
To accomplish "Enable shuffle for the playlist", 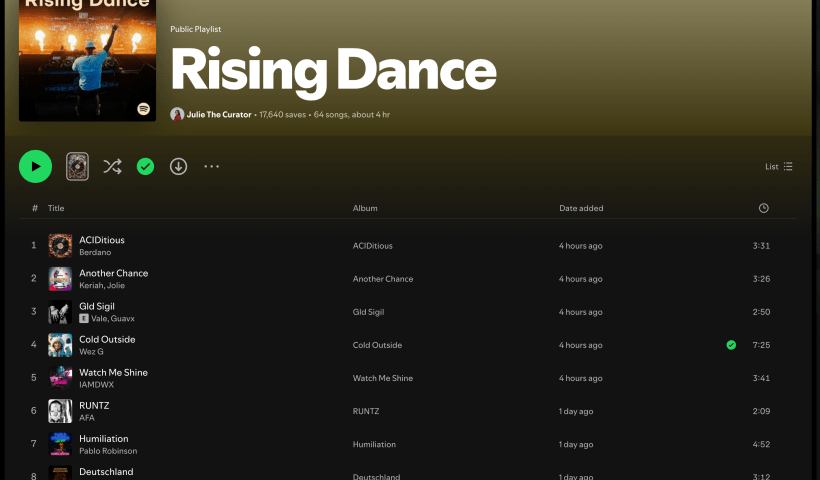I will click(x=112, y=167).
